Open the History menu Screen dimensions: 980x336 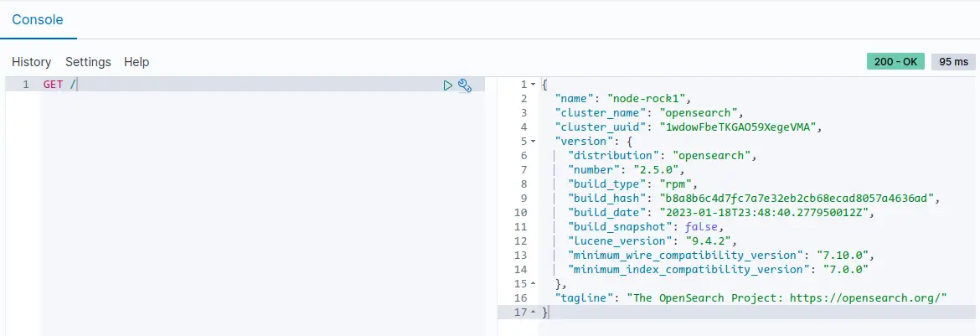pos(32,62)
